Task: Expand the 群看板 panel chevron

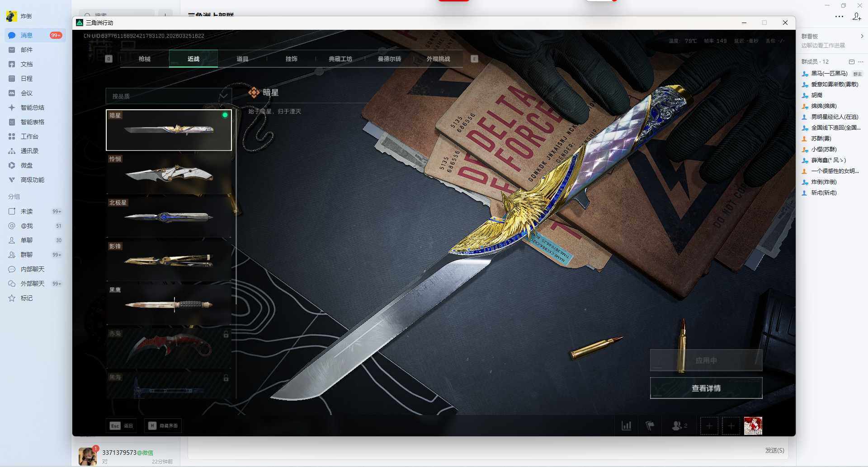Action: tap(862, 36)
